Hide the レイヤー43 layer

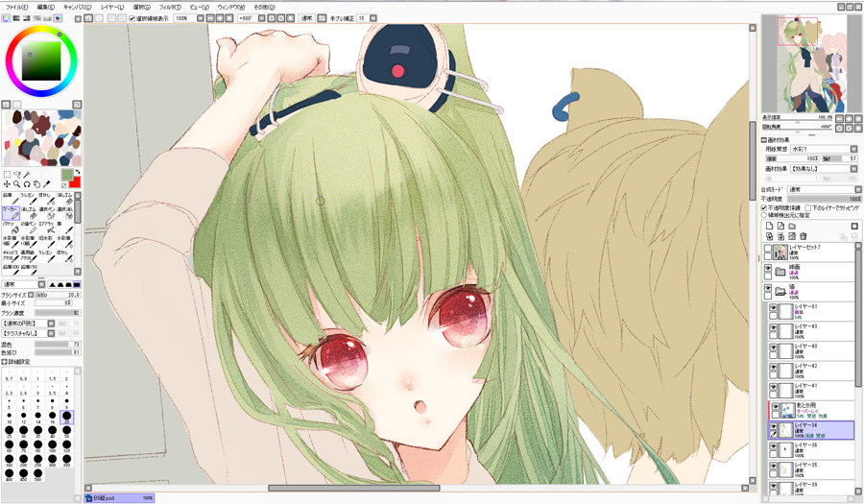click(774, 327)
